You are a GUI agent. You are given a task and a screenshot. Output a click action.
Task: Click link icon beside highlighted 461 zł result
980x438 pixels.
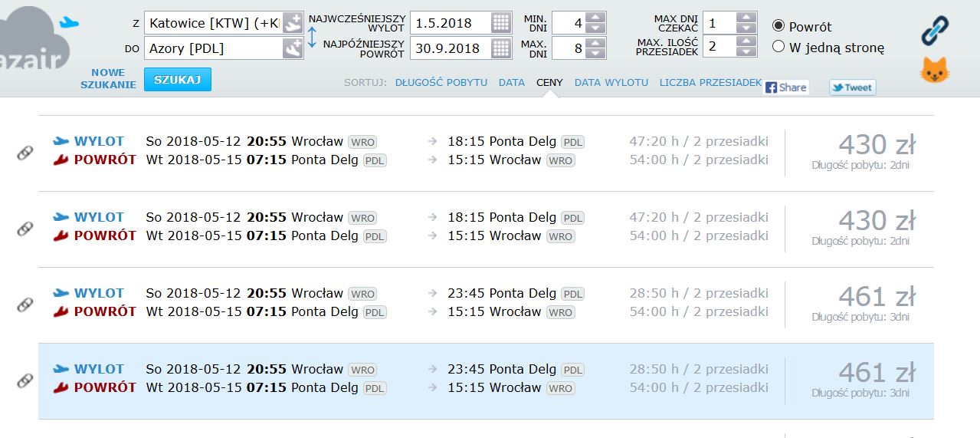[x=25, y=380]
